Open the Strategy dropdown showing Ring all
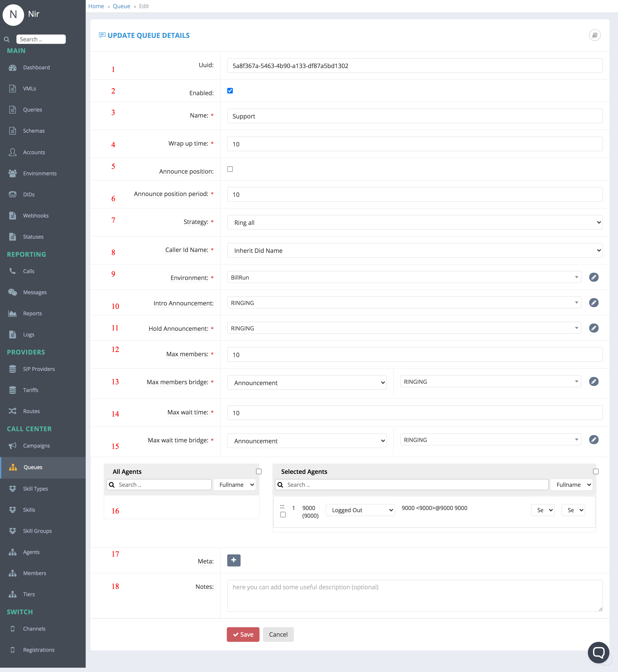 (x=415, y=222)
